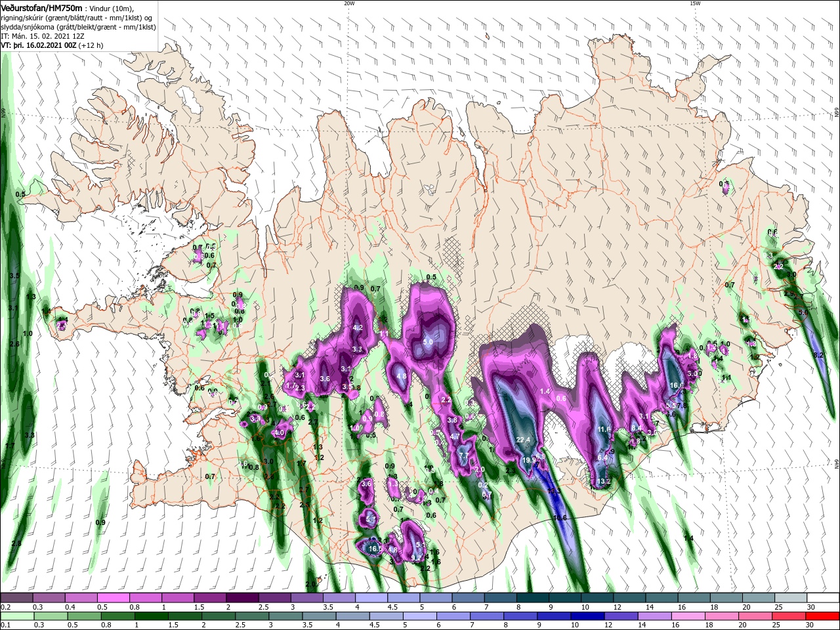Click the 20W longitude label

click(x=349, y=3)
